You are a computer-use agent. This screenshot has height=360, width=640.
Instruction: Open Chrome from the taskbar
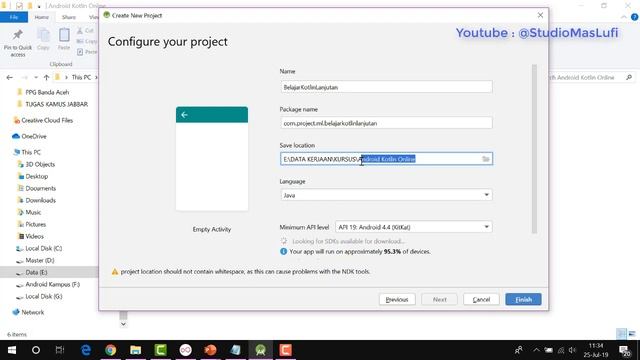point(111,350)
